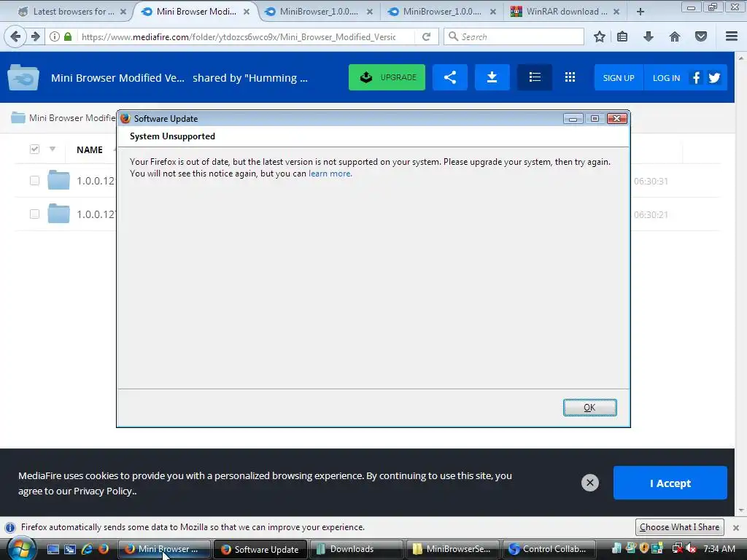The width and height of the screenshot is (747, 560).
Task: Click the MediaFire download folder icon
Action: pos(492,77)
